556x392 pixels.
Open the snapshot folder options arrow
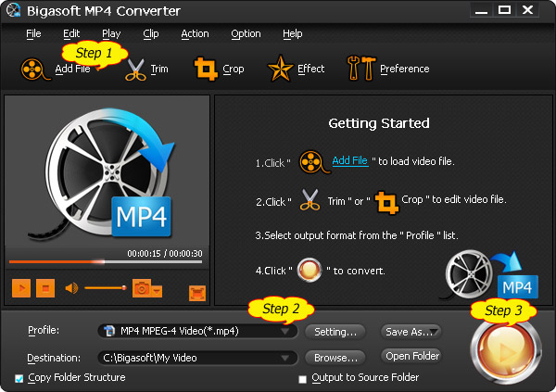click(157, 291)
